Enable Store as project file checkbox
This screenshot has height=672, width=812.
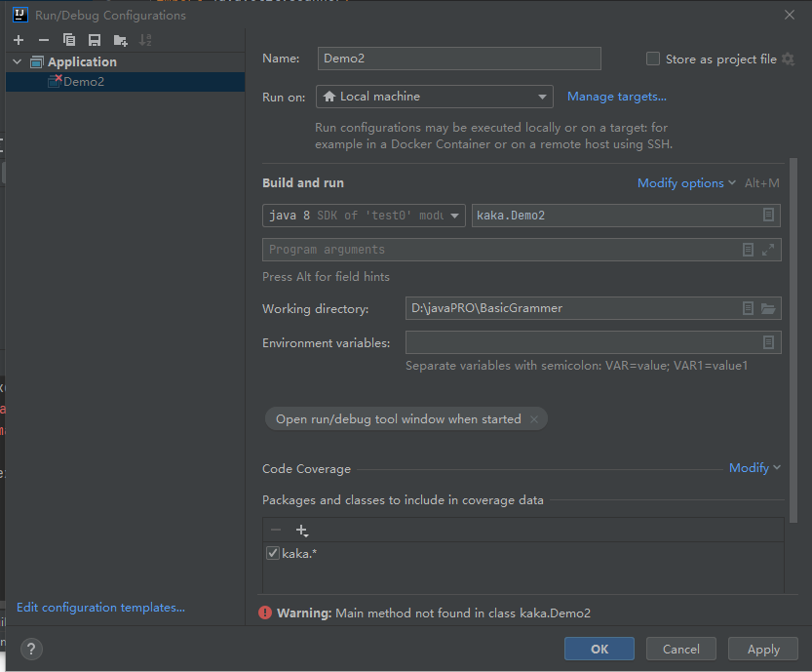click(653, 59)
